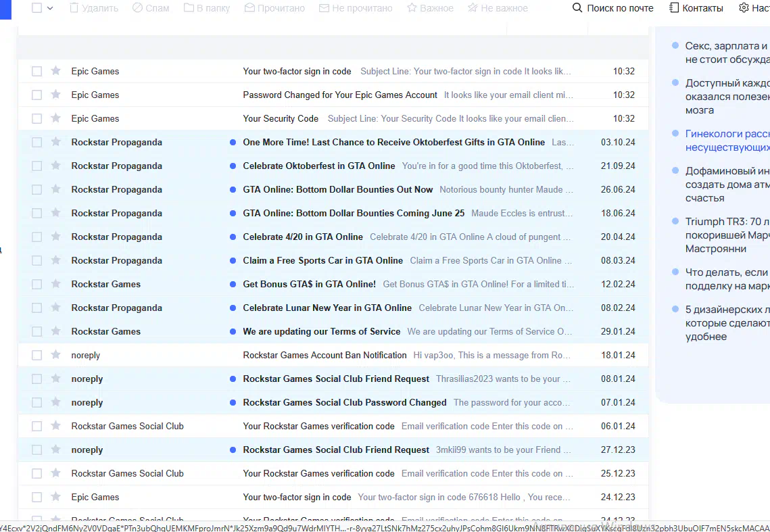770x532 pixels.
Task: Click the Delete (Удалить) trash icon
Action: [x=74, y=8]
